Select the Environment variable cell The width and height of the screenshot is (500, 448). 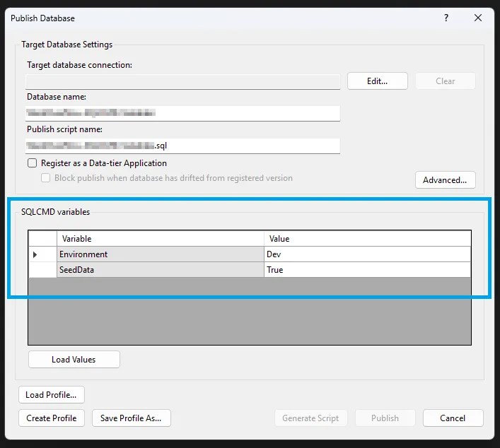[161, 254]
